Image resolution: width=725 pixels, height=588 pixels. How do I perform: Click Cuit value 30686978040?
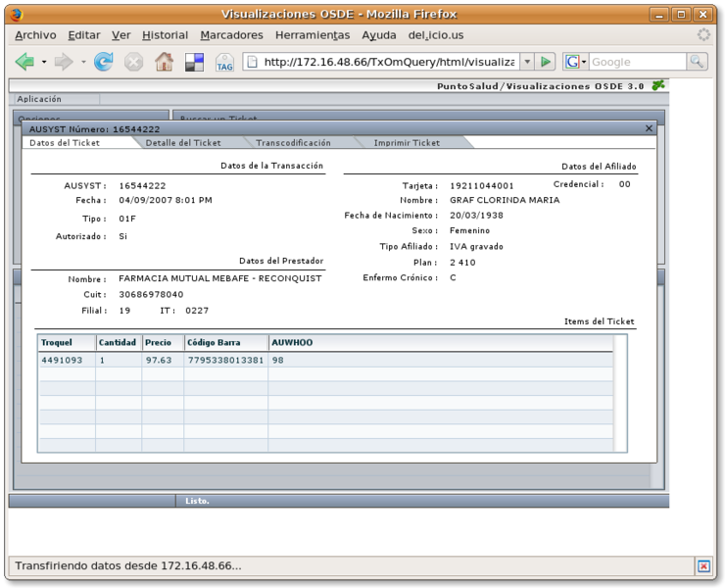click(151, 295)
